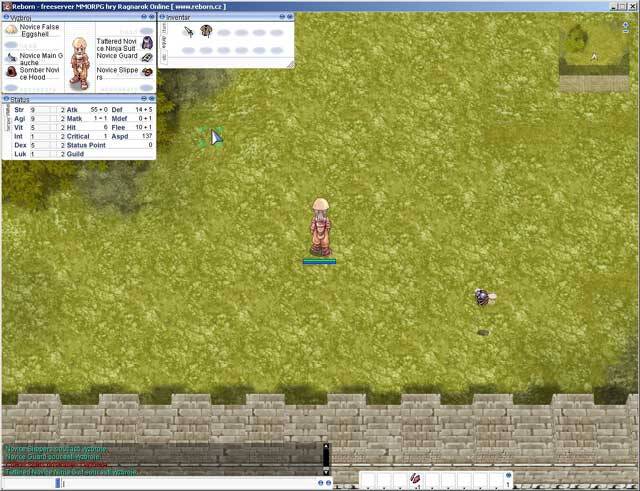Select the Novice Slippers shoe icon
640x491 pixels.
147,72
